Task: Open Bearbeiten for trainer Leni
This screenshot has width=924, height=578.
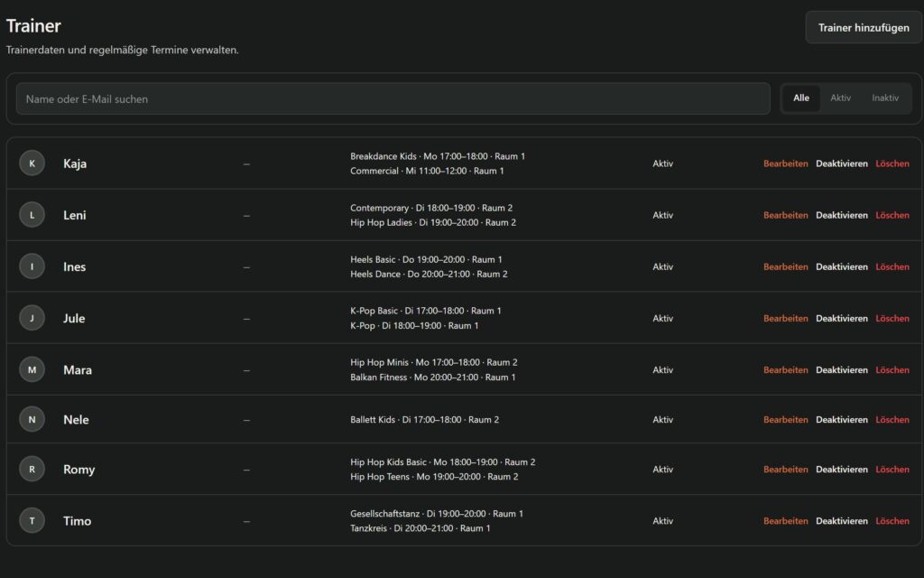Action: point(786,215)
